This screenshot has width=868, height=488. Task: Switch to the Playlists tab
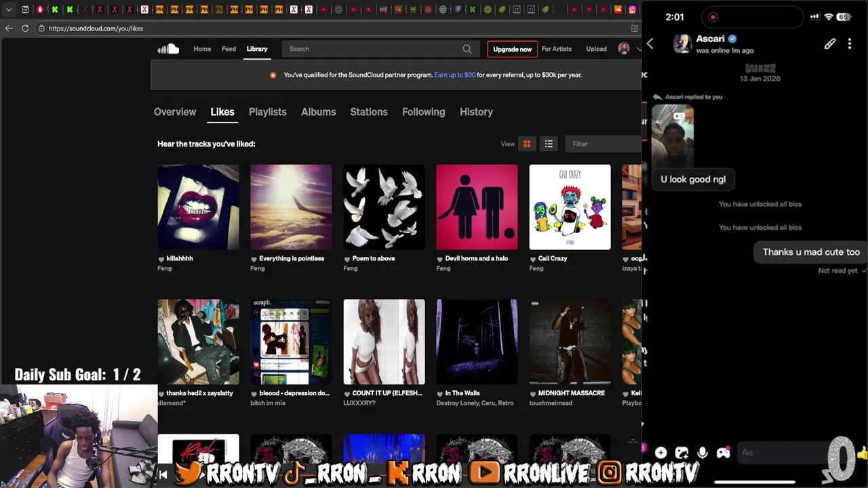(268, 112)
